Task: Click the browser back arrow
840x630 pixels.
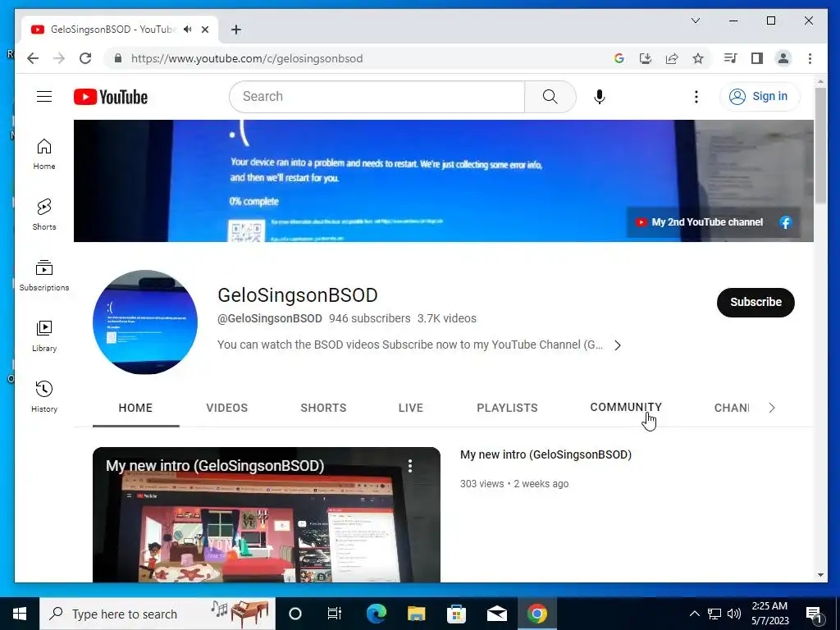Action: click(x=33, y=58)
